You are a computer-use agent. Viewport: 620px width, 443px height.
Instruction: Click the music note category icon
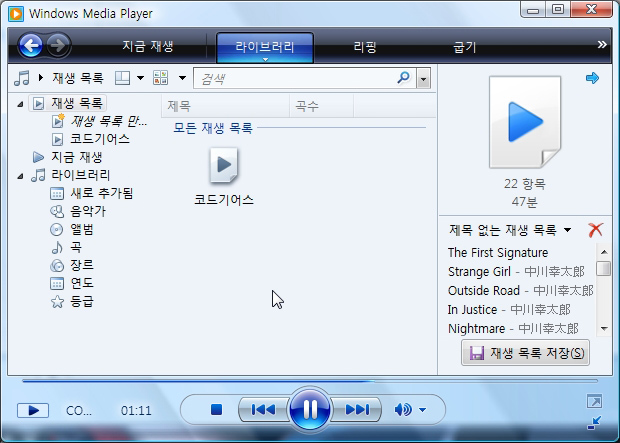(x=22, y=78)
